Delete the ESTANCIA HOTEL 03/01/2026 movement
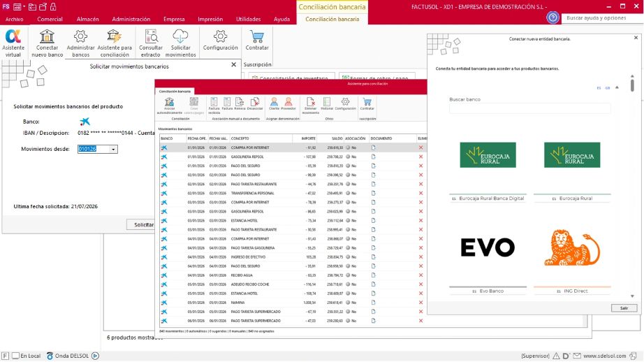The image size is (644, 362). (x=420, y=221)
